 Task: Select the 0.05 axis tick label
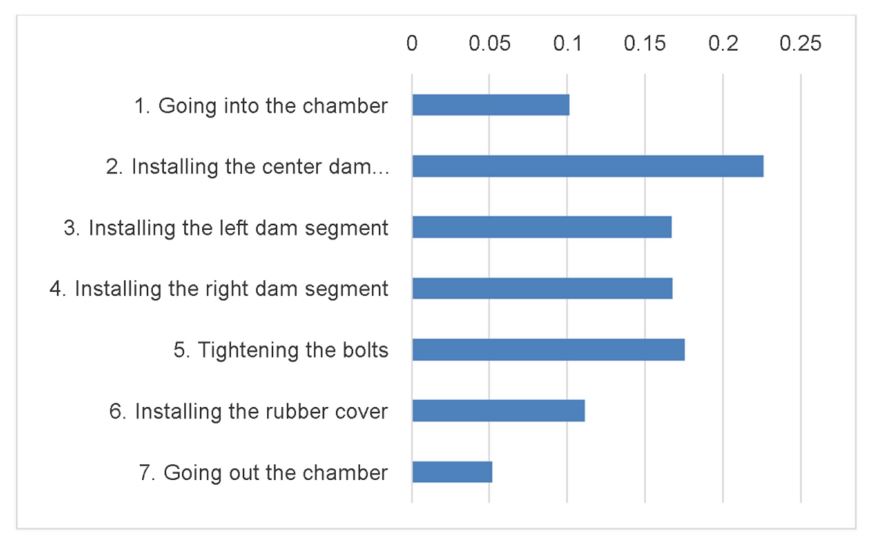(489, 44)
